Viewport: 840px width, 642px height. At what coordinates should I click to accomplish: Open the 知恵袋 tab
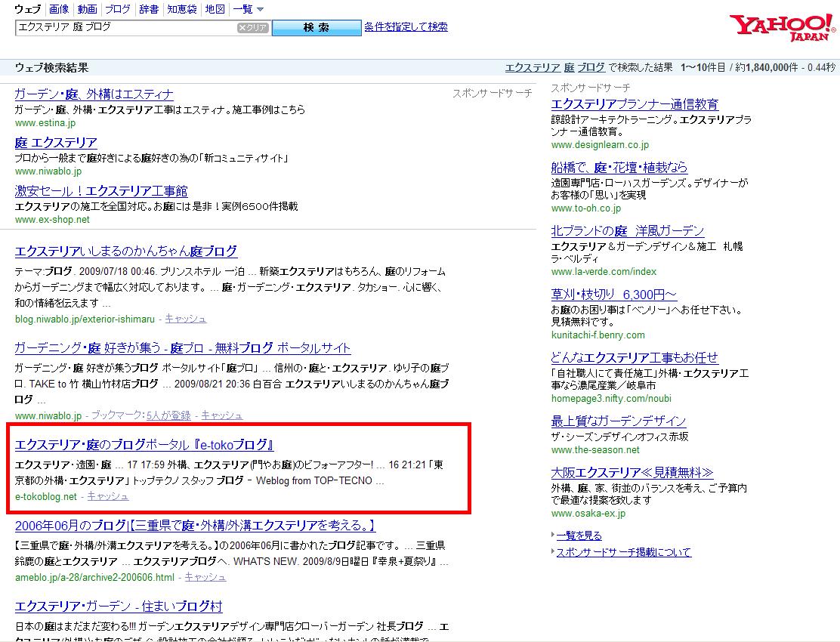tap(182, 9)
